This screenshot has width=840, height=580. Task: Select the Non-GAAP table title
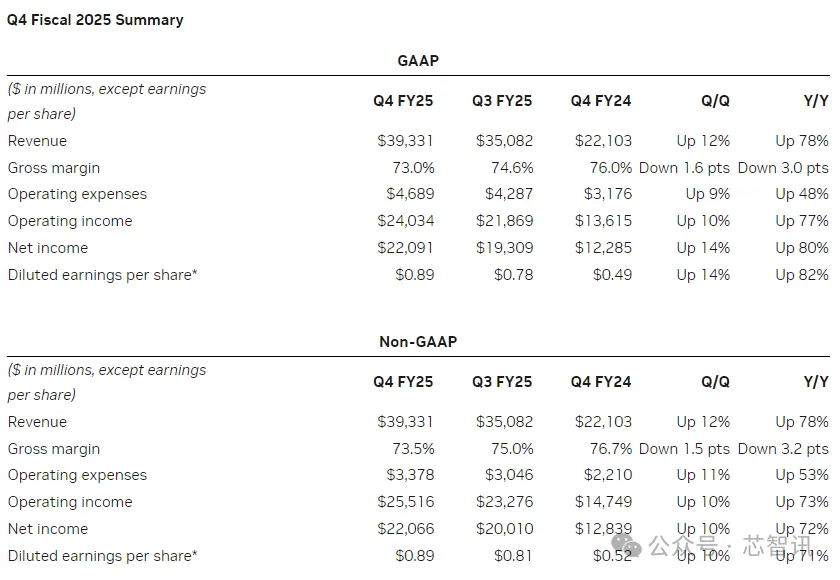(418, 342)
